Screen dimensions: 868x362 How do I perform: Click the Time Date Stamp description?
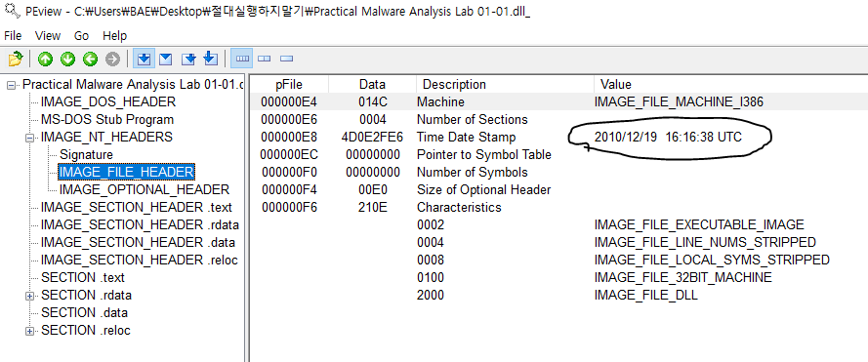point(466,138)
